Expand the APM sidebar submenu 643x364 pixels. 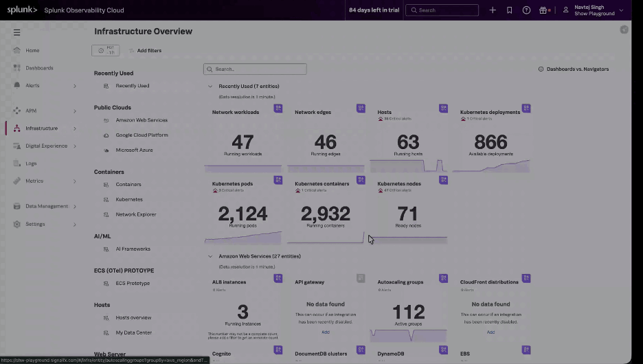tap(75, 111)
